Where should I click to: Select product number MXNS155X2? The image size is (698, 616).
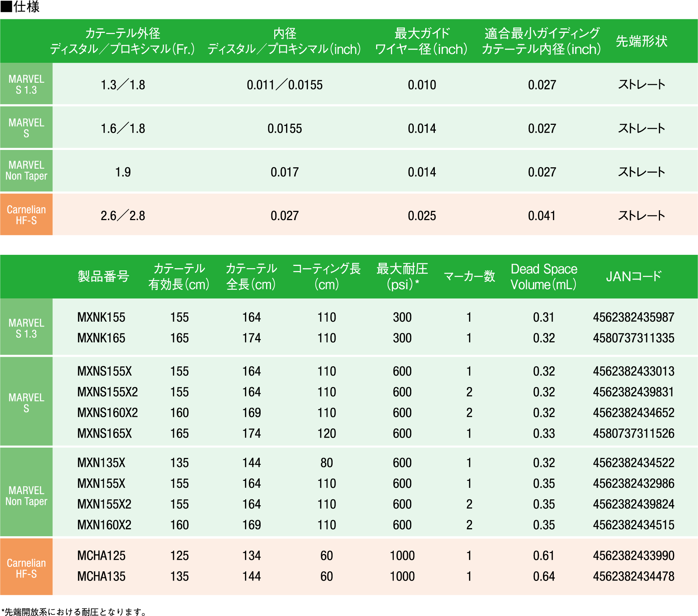(107, 392)
